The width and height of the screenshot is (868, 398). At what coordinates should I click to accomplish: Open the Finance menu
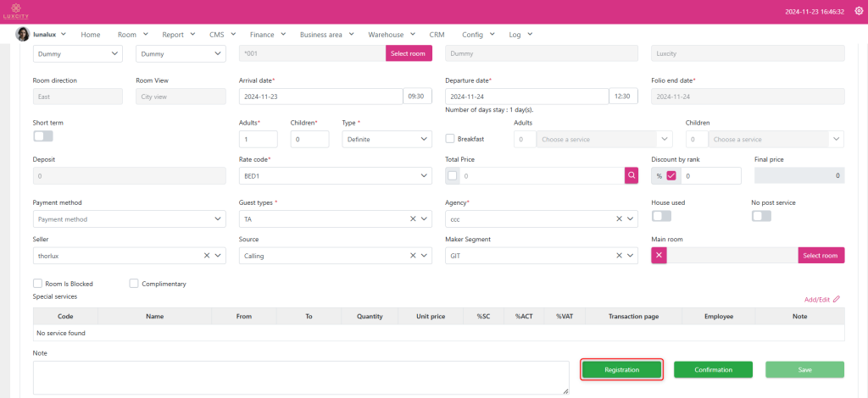coord(267,35)
